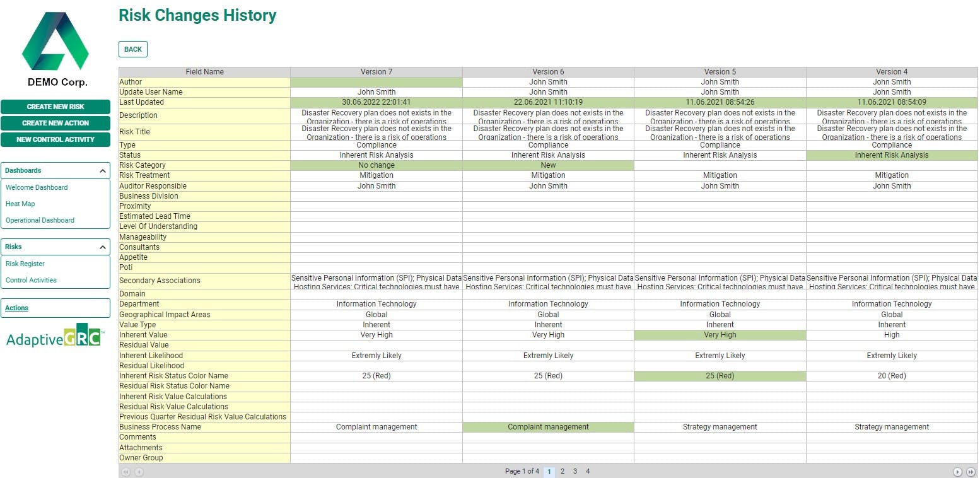Select page 3 in pagination
Screen dimensions: 980x478
tap(575, 472)
